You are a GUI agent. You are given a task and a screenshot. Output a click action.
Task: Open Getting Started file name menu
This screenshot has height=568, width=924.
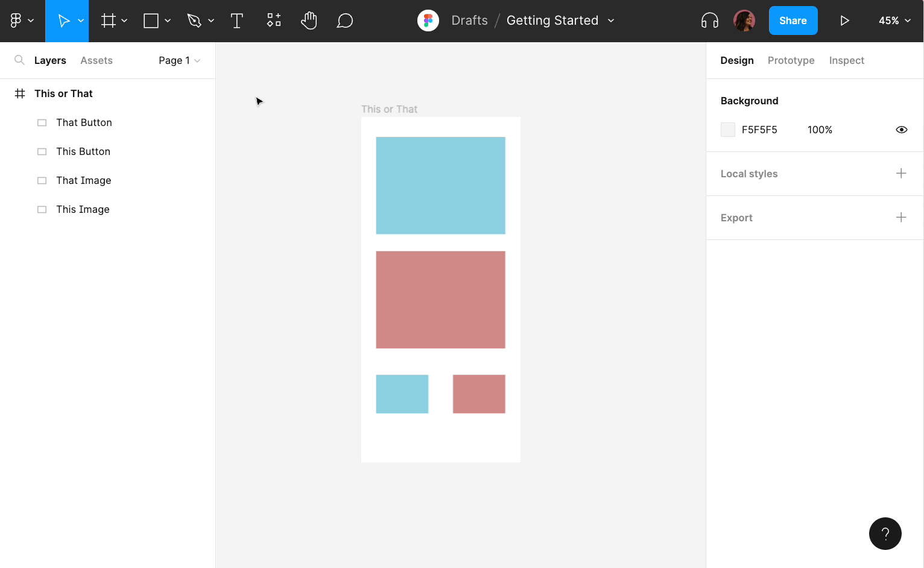pos(560,21)
